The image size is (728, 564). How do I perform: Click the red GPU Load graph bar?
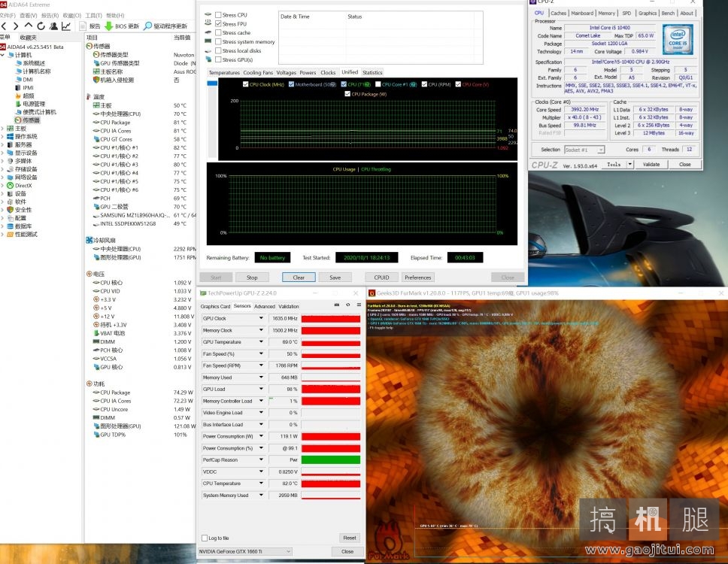[x=331, y=389]
